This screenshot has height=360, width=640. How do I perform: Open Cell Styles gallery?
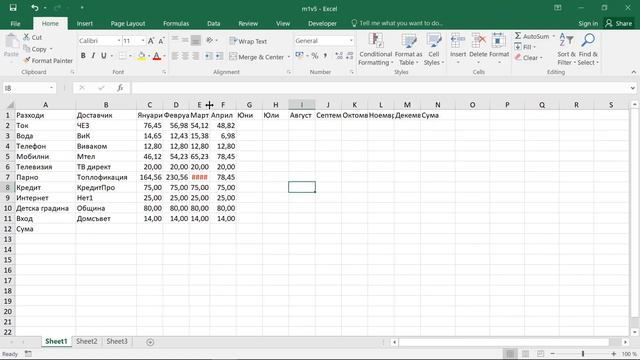point(434,49)
